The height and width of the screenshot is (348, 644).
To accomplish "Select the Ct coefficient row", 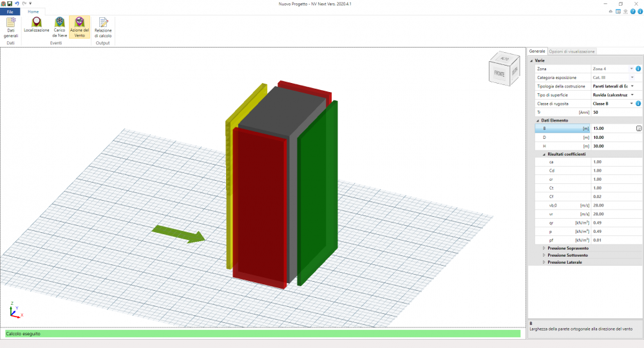I will click(588, 188).
